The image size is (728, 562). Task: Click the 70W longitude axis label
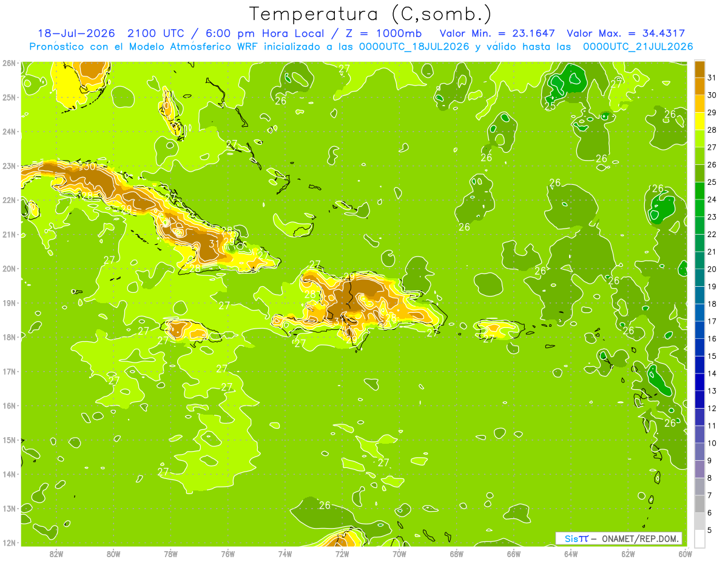tap(399, 554)
